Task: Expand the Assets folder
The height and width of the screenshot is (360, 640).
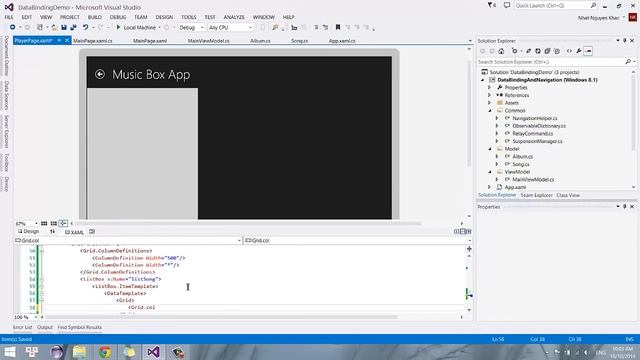Action: tap(489, 103)
